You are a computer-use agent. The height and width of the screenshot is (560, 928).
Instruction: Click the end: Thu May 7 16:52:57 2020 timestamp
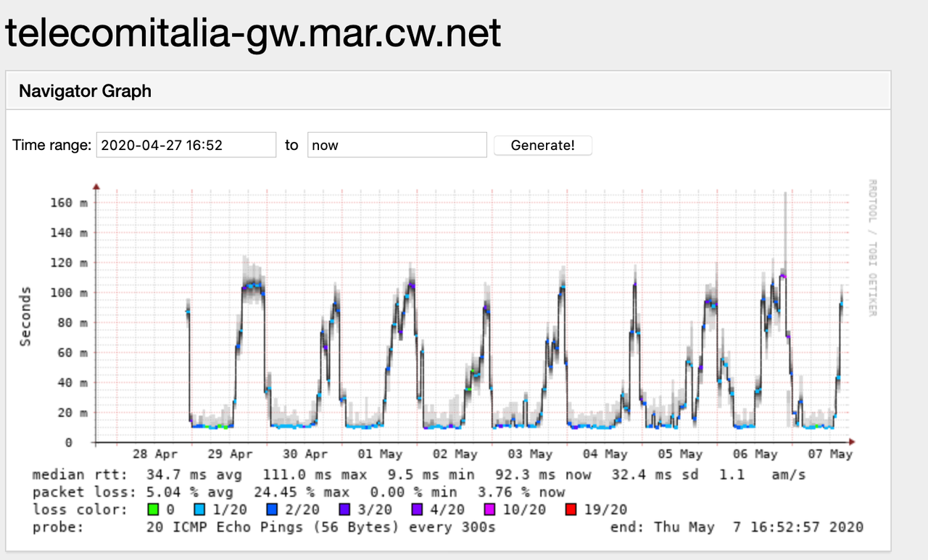(737, 527)
